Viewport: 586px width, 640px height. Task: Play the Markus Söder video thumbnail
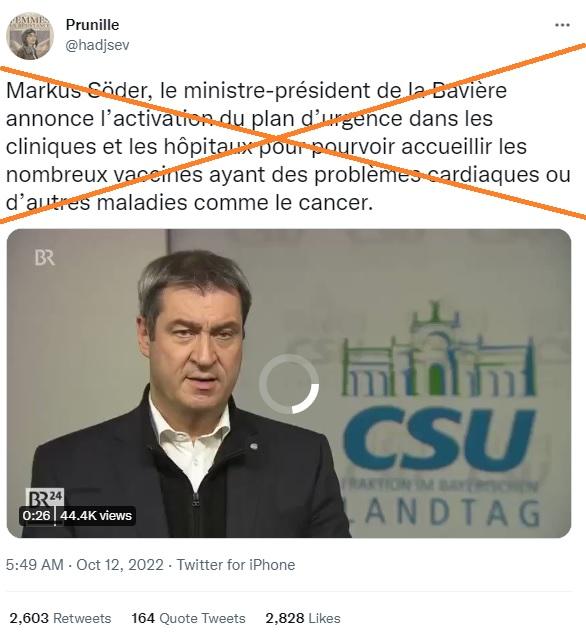click(289, 383)
